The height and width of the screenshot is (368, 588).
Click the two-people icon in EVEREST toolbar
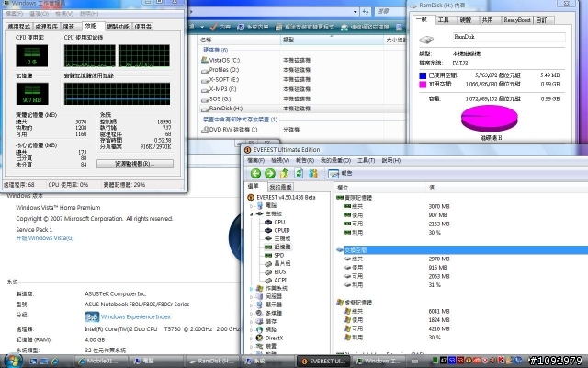313,173
